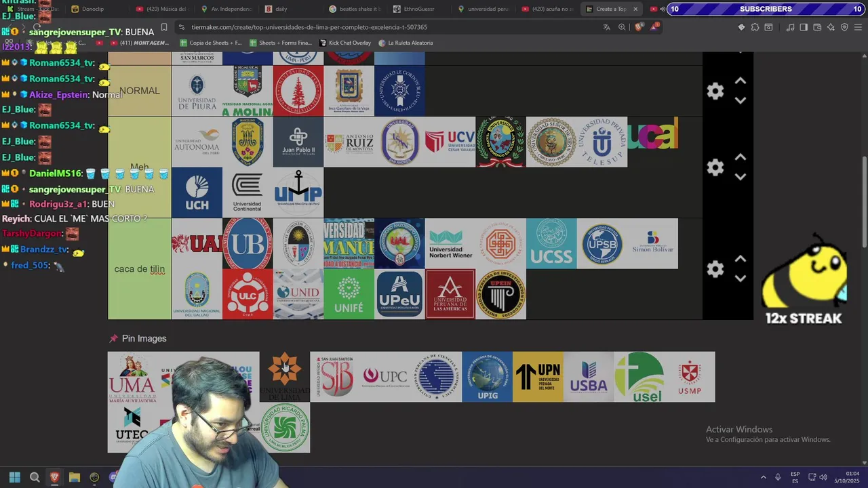Select the UMP Marítima del Perú logo
868x488 pixels.
pos(298,192)
